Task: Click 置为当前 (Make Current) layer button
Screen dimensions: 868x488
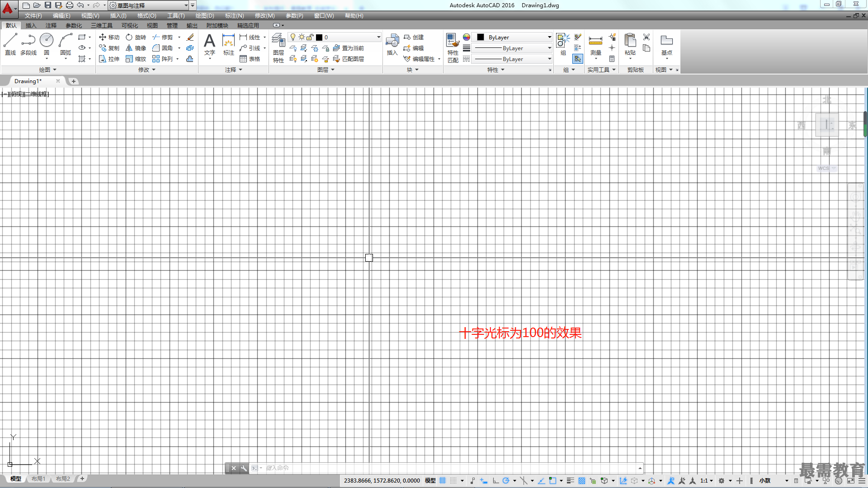Action: [349, 48]
